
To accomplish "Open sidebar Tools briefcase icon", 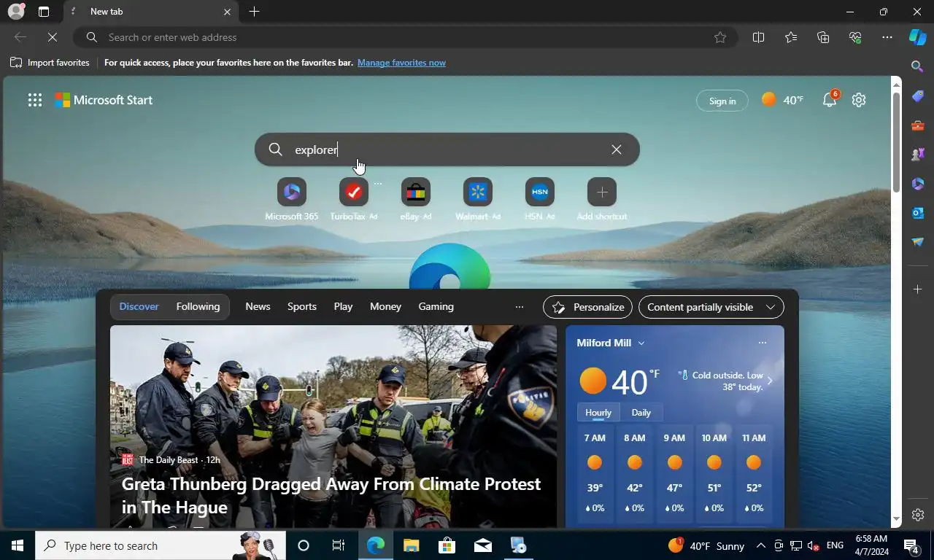I will [x=918, y=125].
